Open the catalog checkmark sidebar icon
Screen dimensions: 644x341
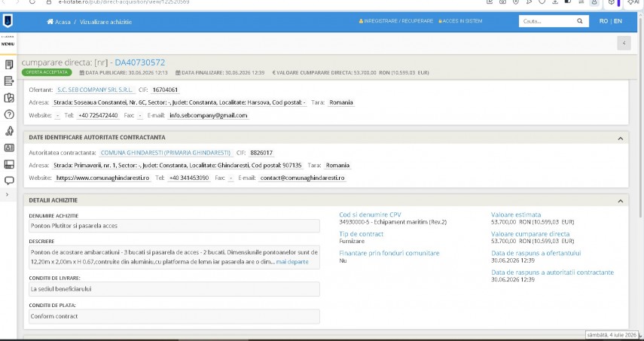9,98
